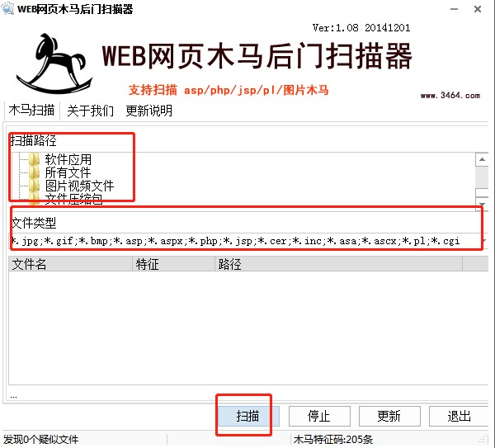Image resolution: width=495 pixels, height=448 pixels.
Task: Open the 更新说明 tab
Action: click(149, 111)
